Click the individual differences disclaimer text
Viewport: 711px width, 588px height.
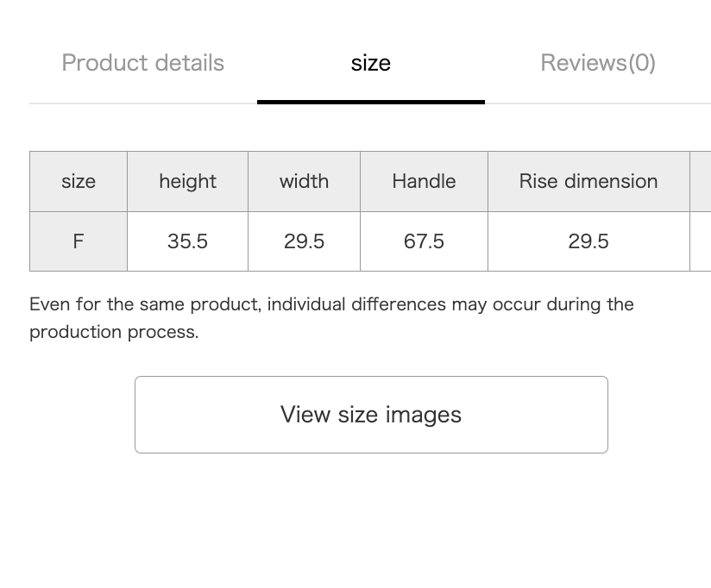pos(331,318)
